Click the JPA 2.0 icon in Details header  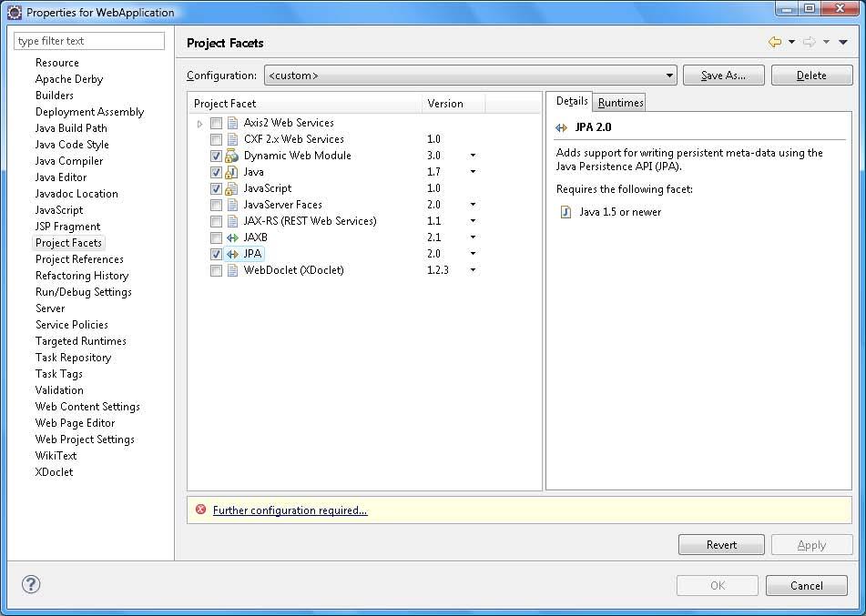(562, 127)
